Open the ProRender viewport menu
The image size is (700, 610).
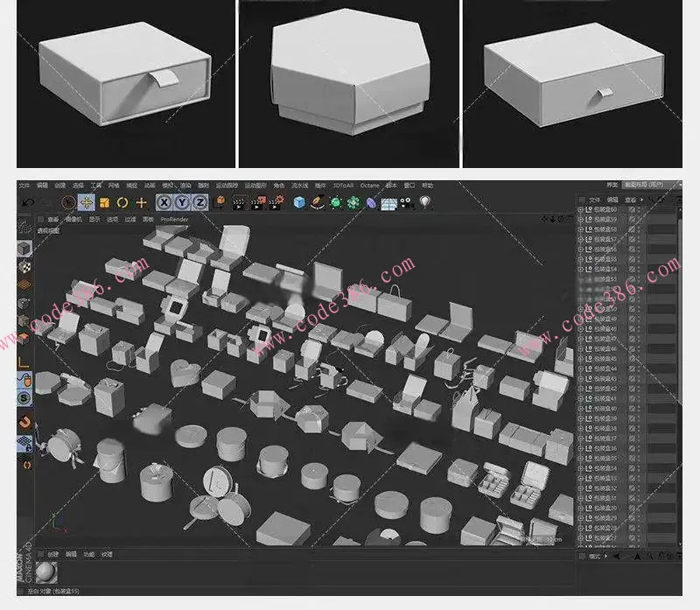point(173,219)
